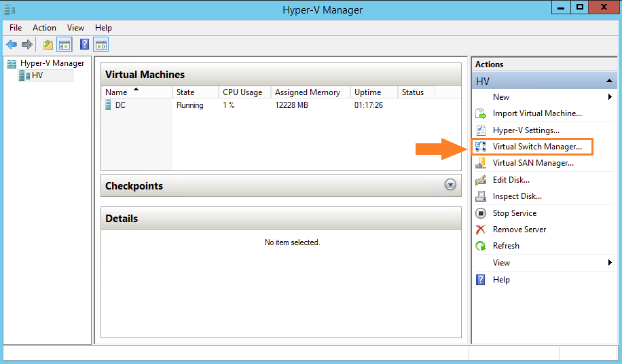This screenshot has height=364, width=622.
Task: Click the Import Virtual Machine icon
Action: pos(481,114)
